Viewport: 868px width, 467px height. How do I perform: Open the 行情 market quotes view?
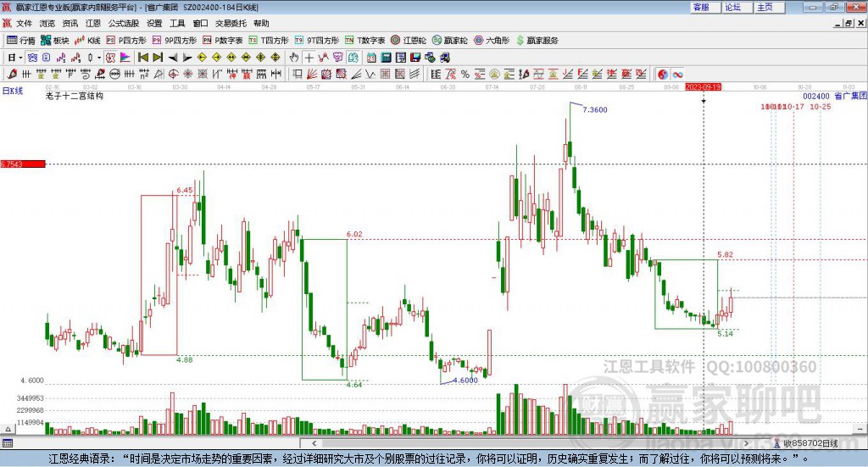click(x=21, y=41)
